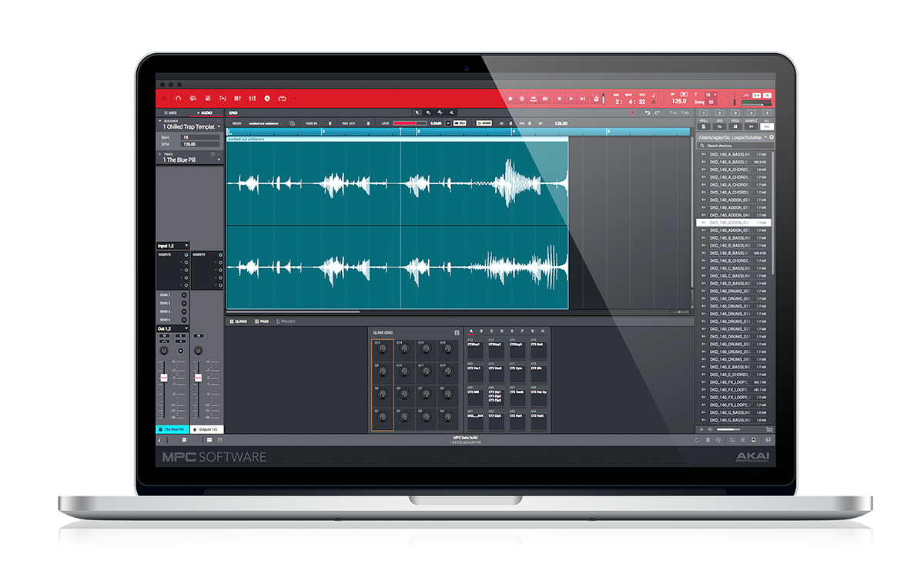Click the Play transport button

point(571,99)
